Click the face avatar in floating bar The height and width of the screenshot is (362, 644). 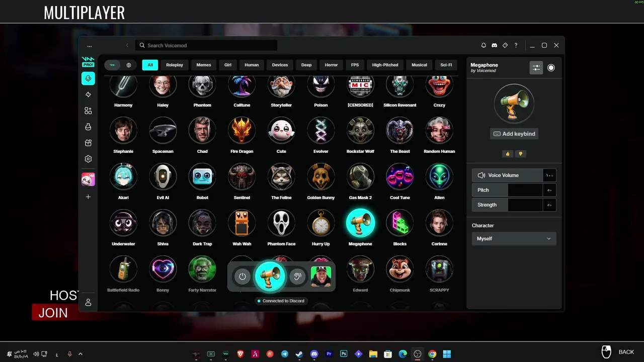[321, 276]
